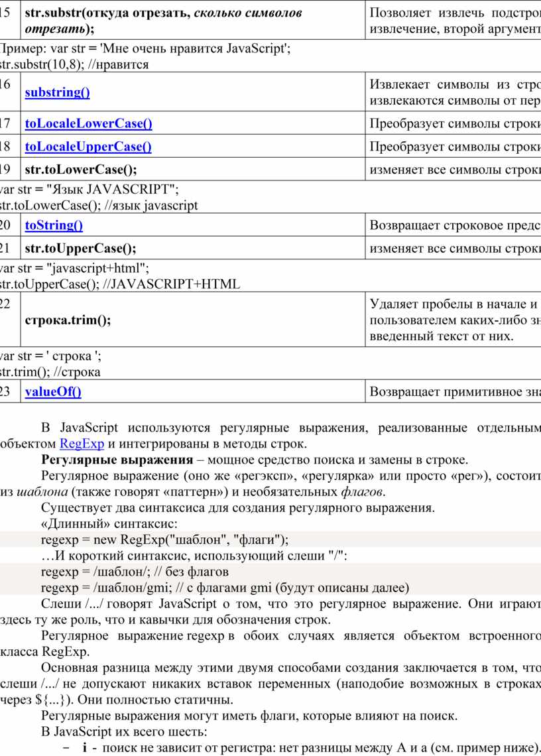Click the description cell beside toLocaleUpperCase()

455,147
